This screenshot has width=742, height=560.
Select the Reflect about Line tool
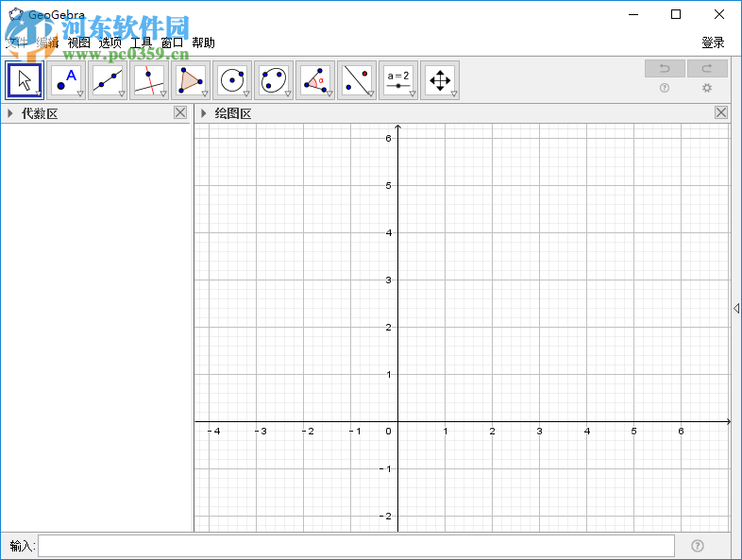coord(357,80)
